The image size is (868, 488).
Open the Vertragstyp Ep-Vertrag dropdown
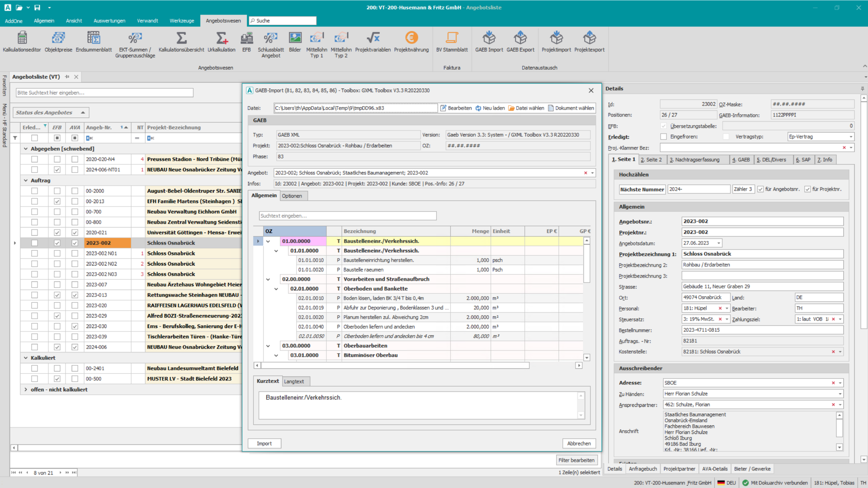pyautogui.click(x=850, y=136)
